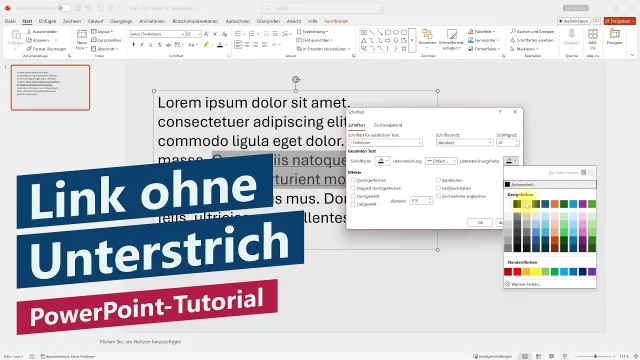
Task: Click the Italic formatting icon
Action: [142, 45]
